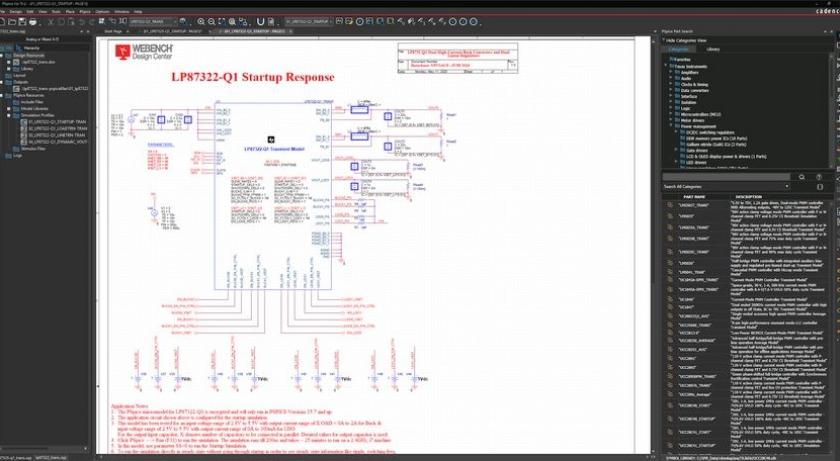Open the File menu
Screen dimensions: 840x461
point(3,11)
